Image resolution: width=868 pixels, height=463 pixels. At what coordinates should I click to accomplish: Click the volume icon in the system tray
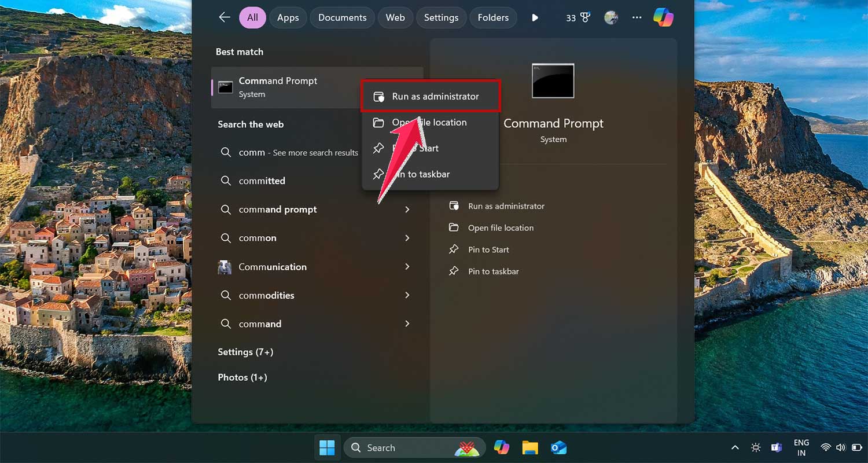[x=840, y=447]
